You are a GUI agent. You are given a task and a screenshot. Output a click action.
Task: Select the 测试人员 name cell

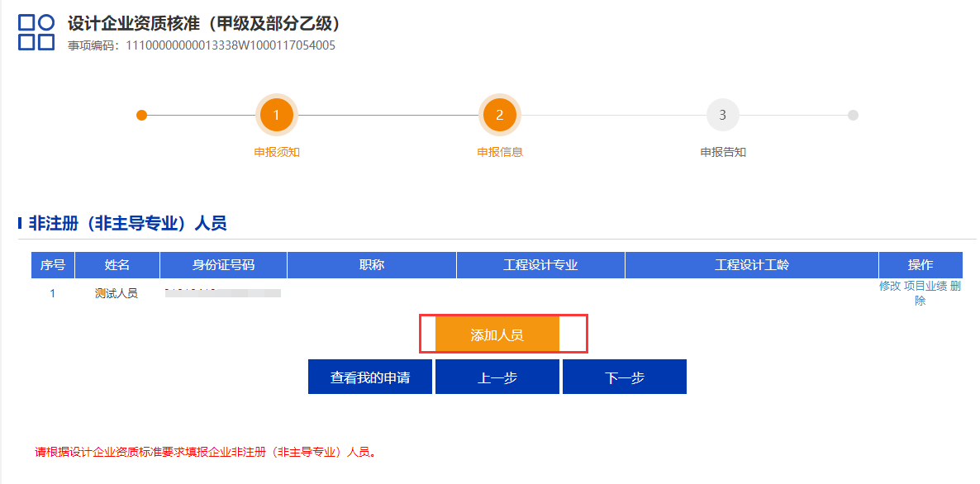[117, 293]
